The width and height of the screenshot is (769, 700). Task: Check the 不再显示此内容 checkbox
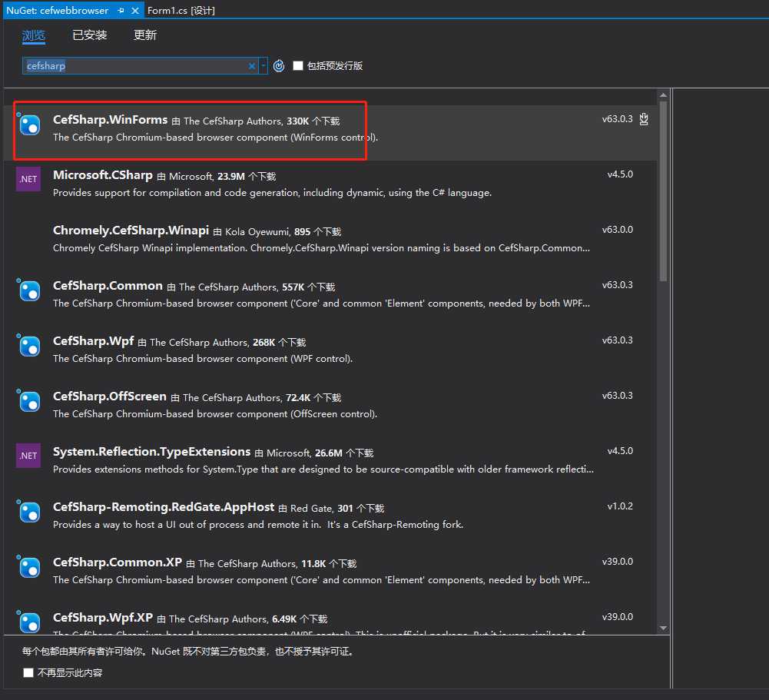[28, 672]
